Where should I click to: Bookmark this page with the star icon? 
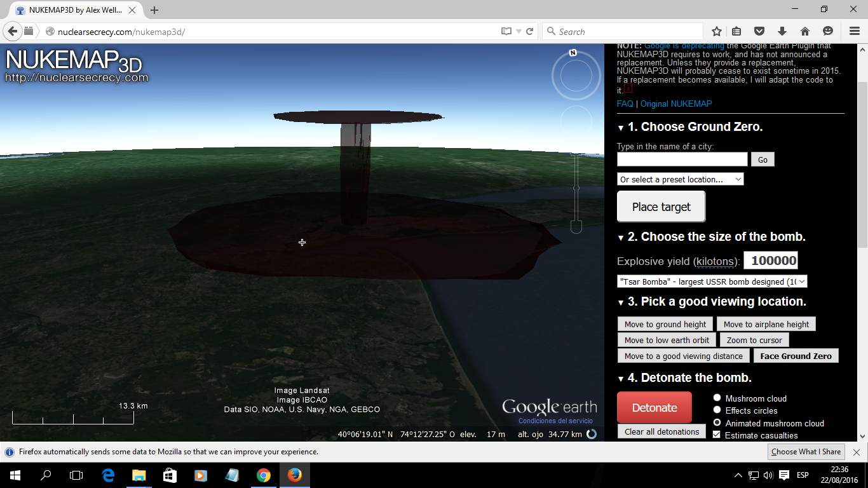[x=717, y=31]
